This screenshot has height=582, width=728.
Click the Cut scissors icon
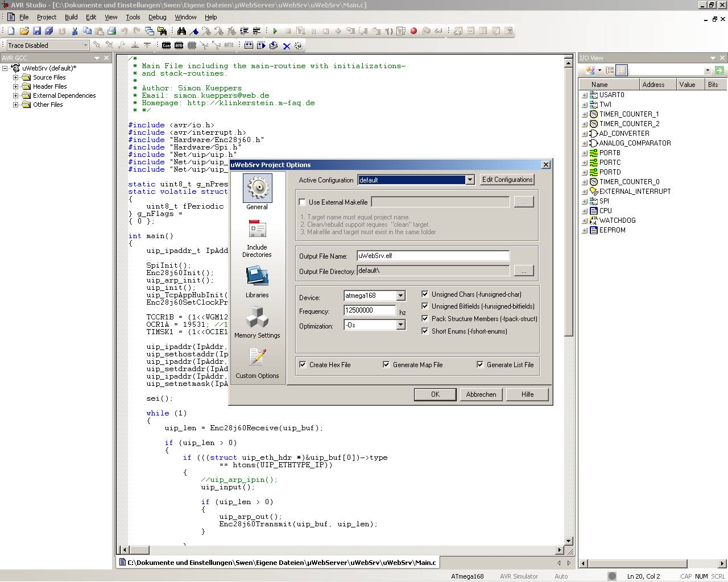75,31
